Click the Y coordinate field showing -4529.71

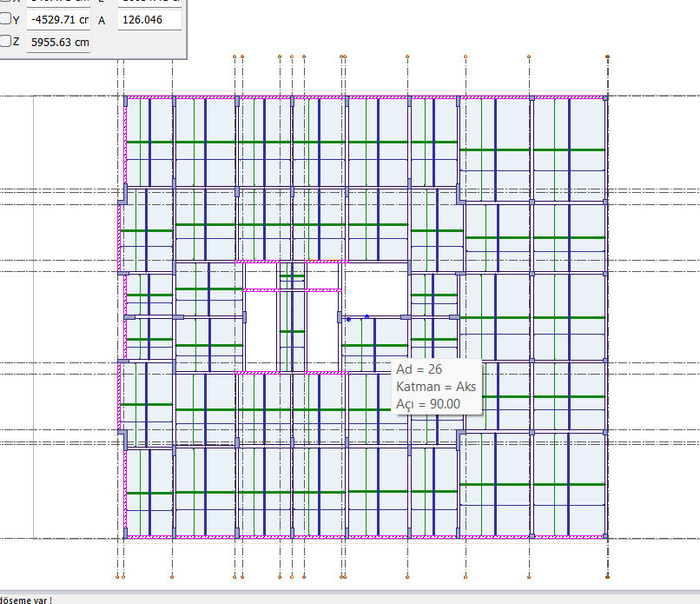pyautogui.click(x=58, y=20)
